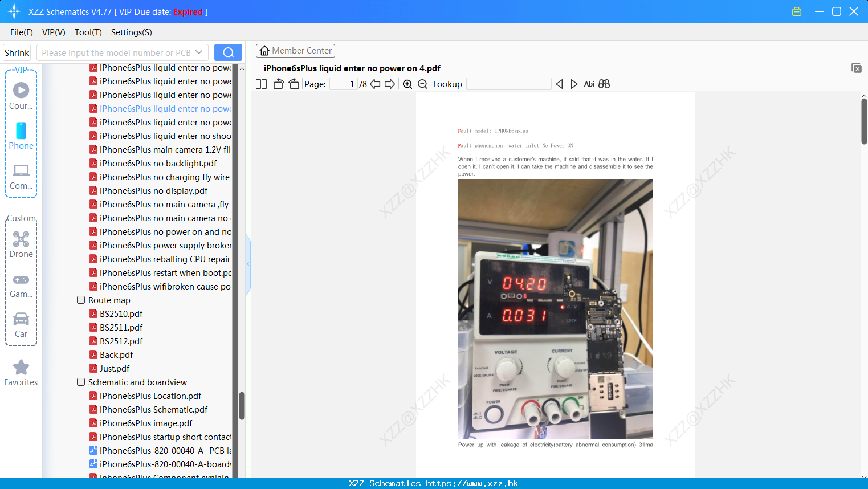The width and height of the screenshot is (868, 489).
Task: Open the VIP(V) menu
Action: [x=54, y=32]
